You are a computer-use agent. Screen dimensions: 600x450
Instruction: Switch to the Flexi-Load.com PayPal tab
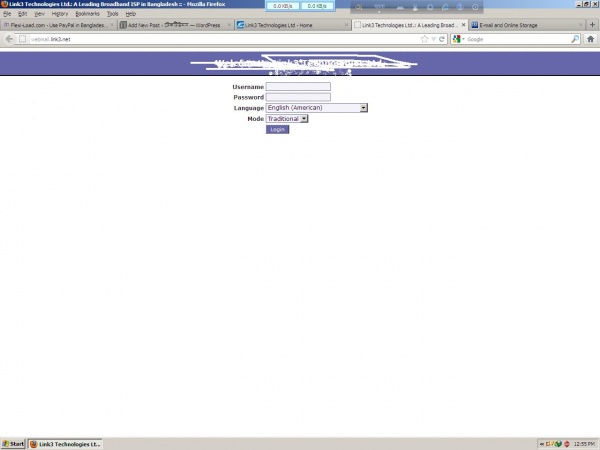tap(58, 25)
